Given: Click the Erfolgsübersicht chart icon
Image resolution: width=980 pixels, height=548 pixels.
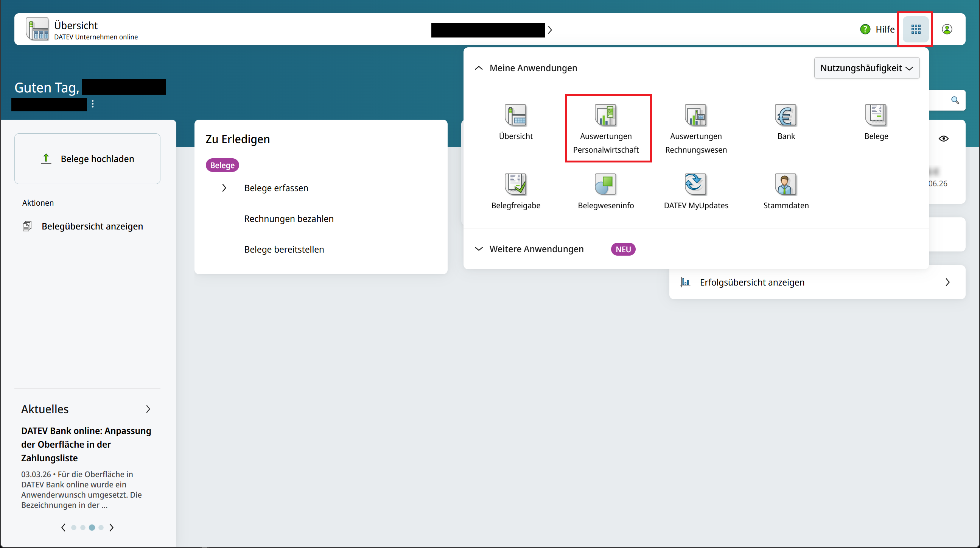Looking at the screenshot, I should click(685, 282).
